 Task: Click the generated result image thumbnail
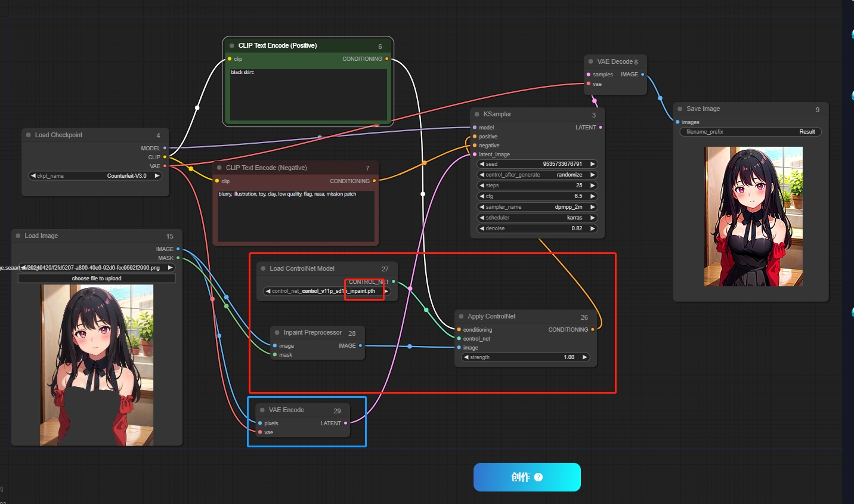[753, 217]
